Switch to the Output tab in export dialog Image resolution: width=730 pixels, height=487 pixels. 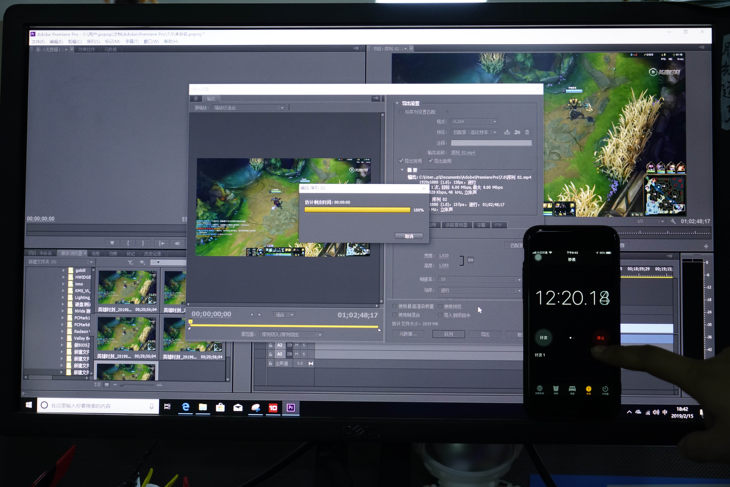point(211,99)
